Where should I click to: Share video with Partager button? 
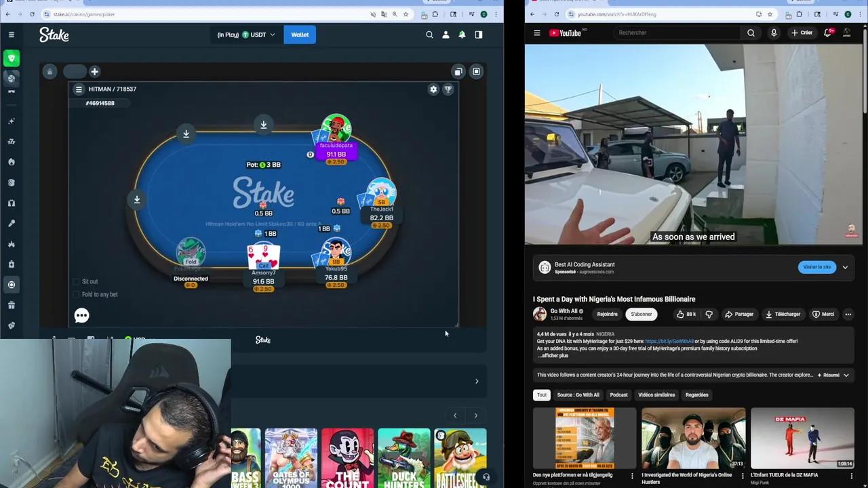[739, 314]
